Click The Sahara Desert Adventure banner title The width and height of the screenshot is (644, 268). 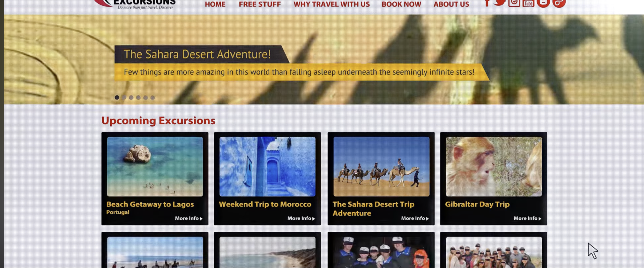point(197,54)
